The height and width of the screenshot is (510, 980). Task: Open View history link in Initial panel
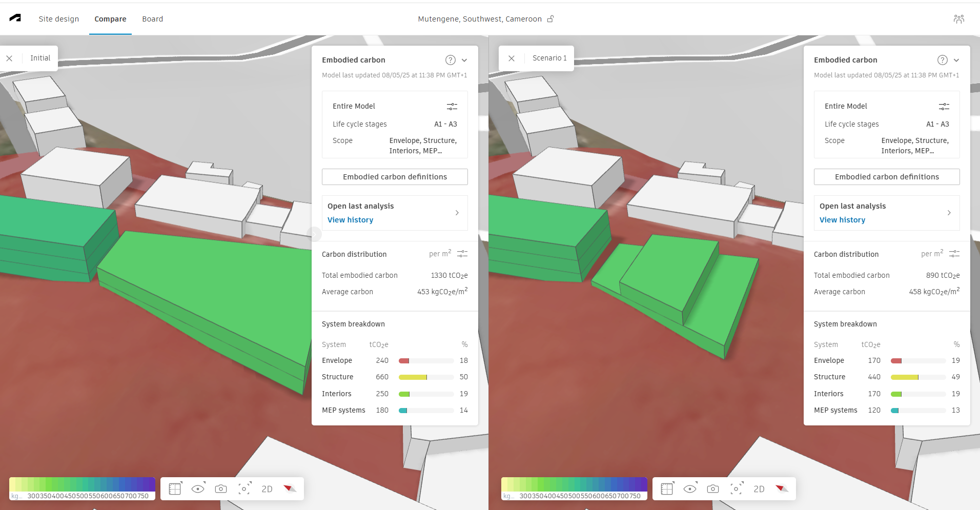click(350, 220)
